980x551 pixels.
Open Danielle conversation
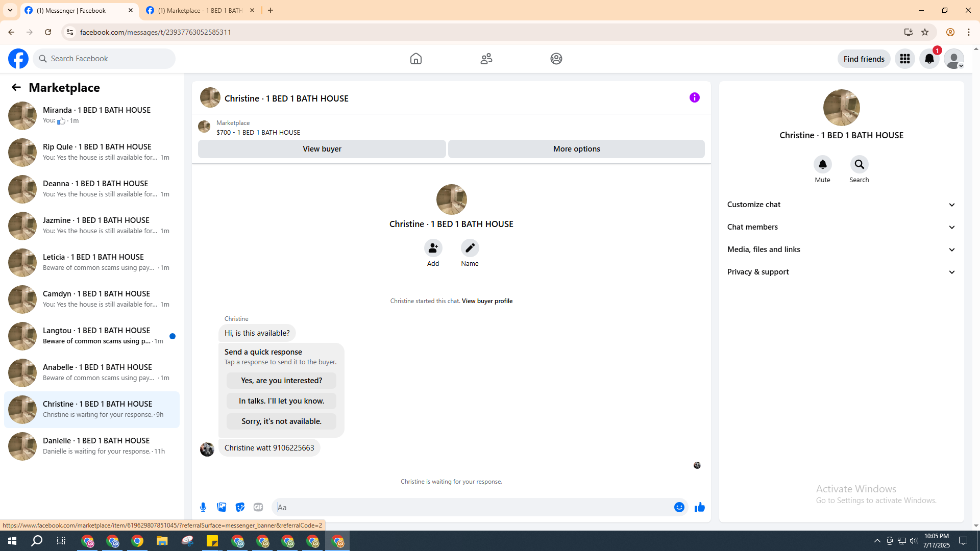click(x=92, y=446)
